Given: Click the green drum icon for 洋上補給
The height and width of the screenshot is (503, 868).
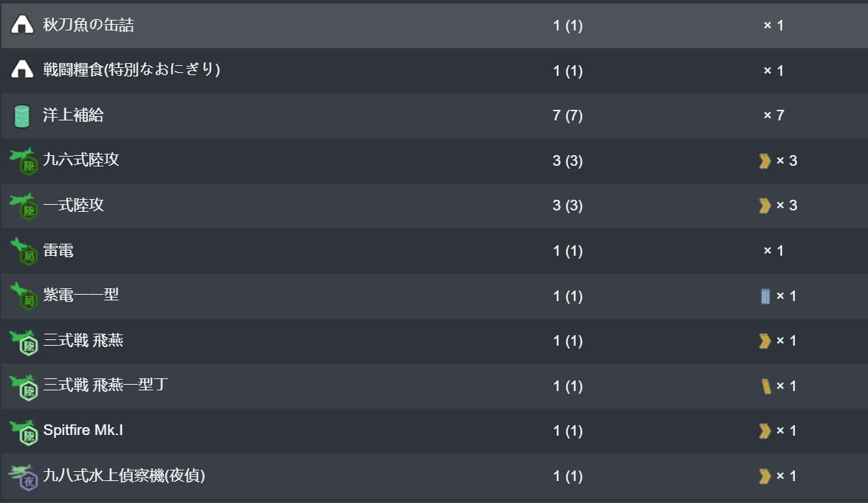Looking at the screenshot, I should (23, 115).
